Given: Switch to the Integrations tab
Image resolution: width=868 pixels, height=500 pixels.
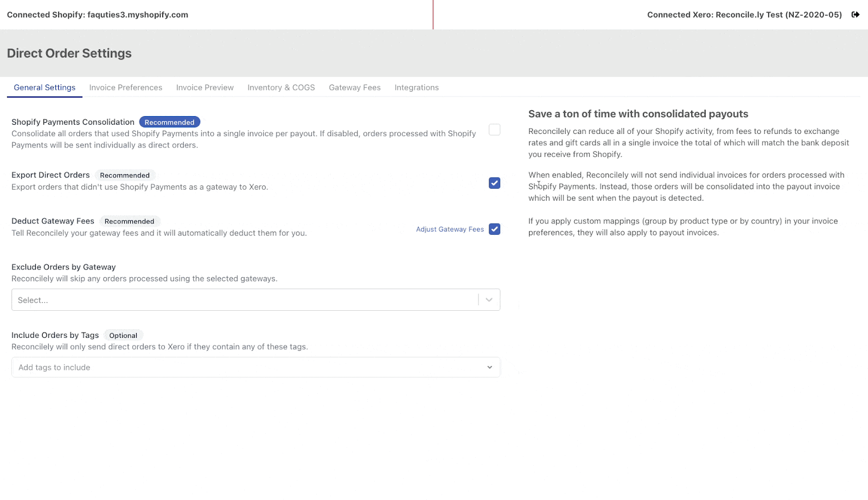Looking at the screenshot, I should tap(416, 87).
